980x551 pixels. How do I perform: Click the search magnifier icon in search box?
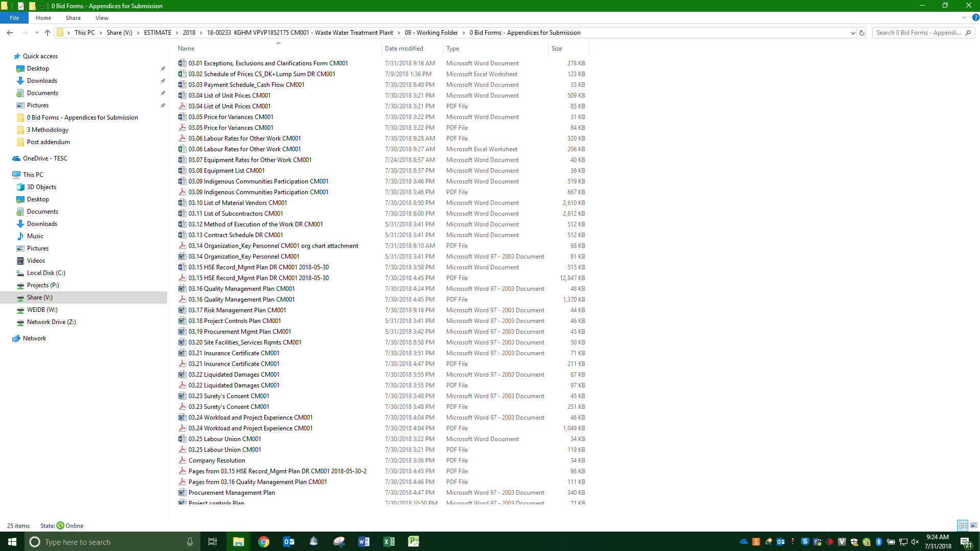[x=968, y=33]
